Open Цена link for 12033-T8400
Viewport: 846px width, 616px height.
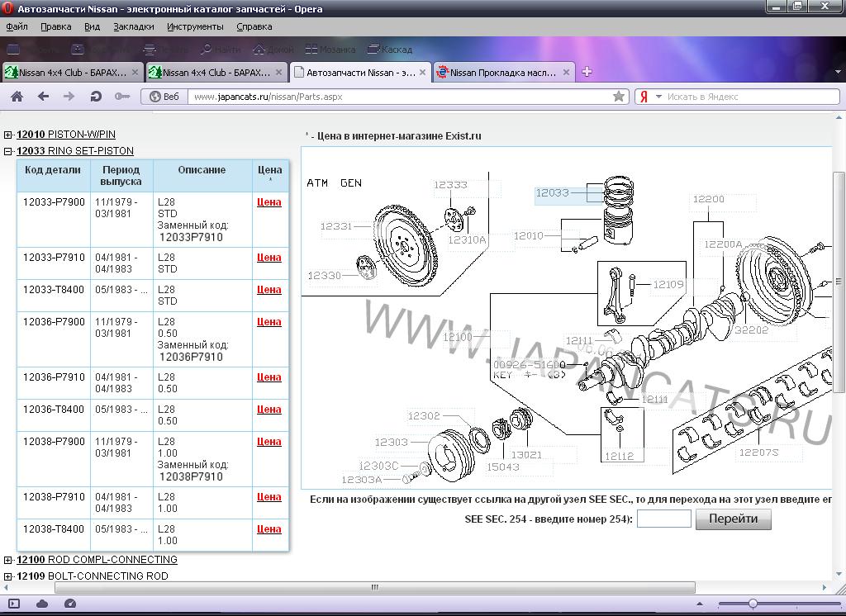269,290
